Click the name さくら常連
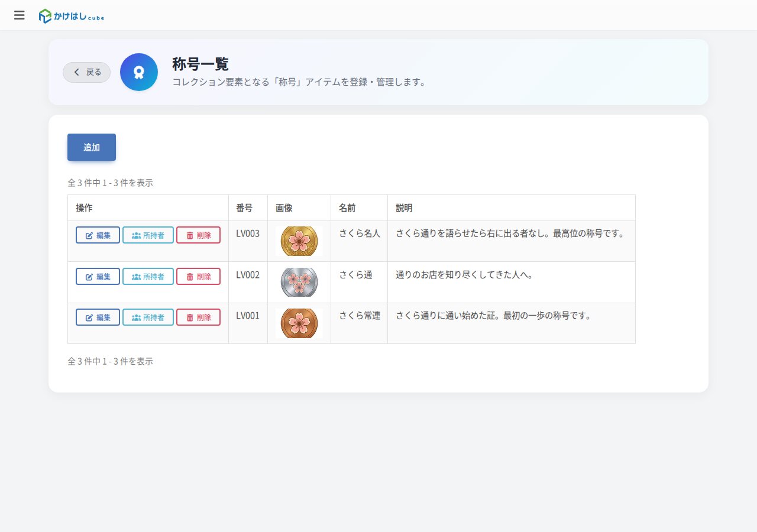Screen dimensions: 757x532 point(360,316)
